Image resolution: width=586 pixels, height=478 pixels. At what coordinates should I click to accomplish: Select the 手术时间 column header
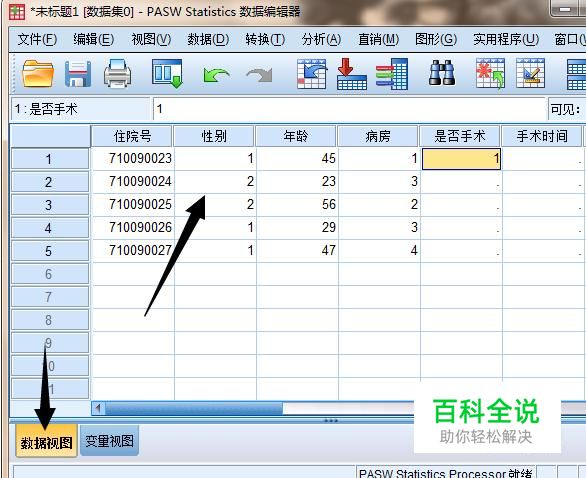[x=542, y=136]
